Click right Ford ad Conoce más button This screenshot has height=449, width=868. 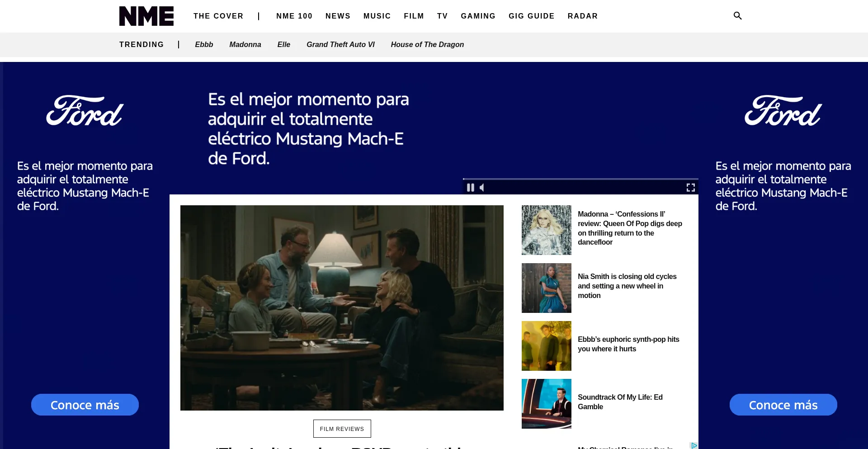(x=783, y=405)
